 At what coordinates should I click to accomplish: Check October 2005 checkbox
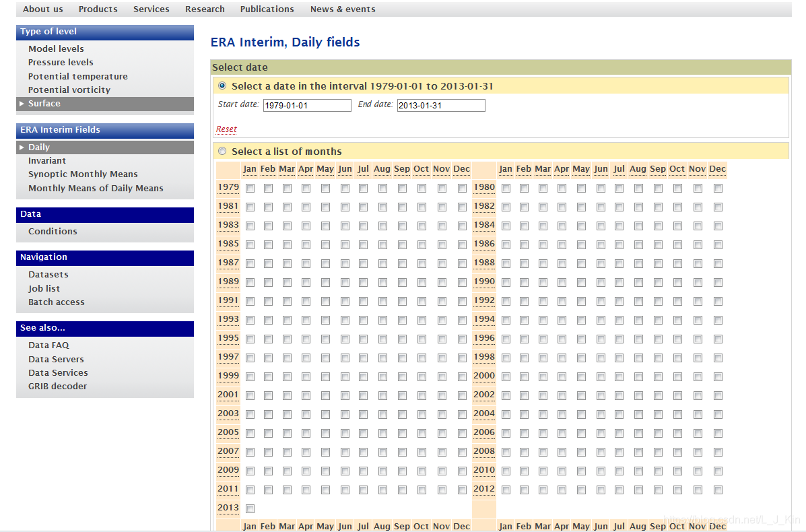[x=422, y=433]
